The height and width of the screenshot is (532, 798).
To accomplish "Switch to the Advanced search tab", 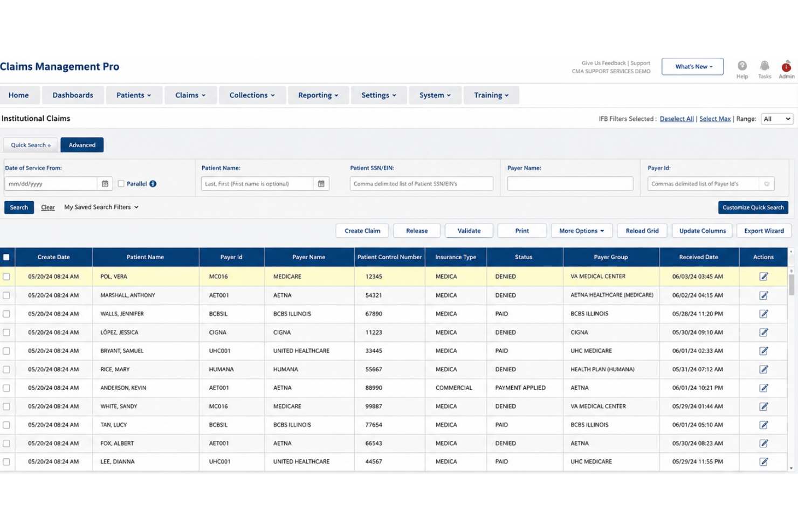I will click(82, 145).
